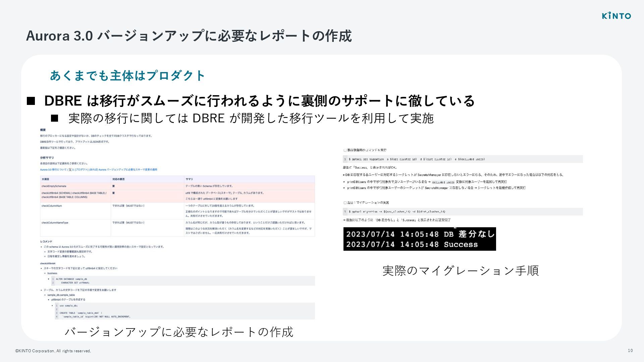
Task: Click the checkUtf8mb4 subheading above the code
Action: pyautogui.click(x=48, y=263)
